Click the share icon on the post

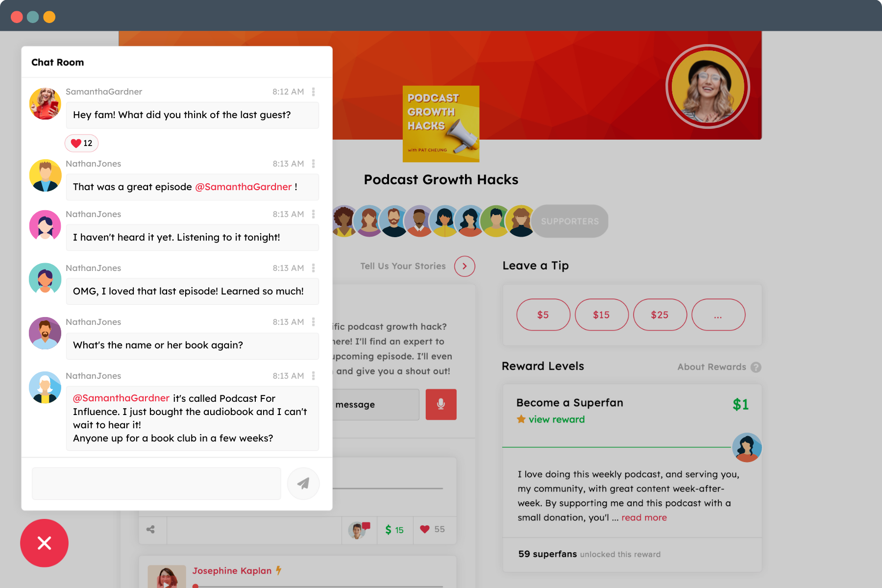click(151, 529)
